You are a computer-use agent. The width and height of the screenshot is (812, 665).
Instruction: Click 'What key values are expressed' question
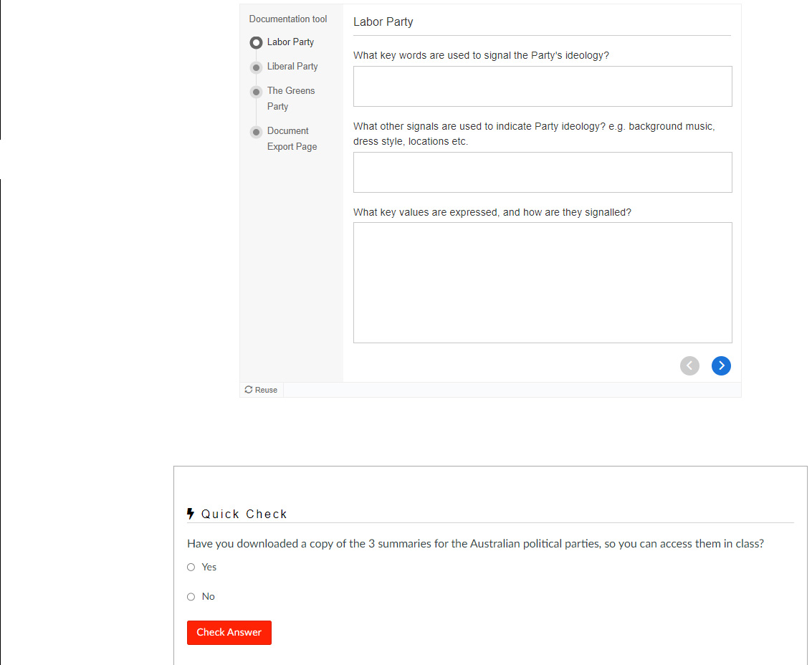(492, 212)
